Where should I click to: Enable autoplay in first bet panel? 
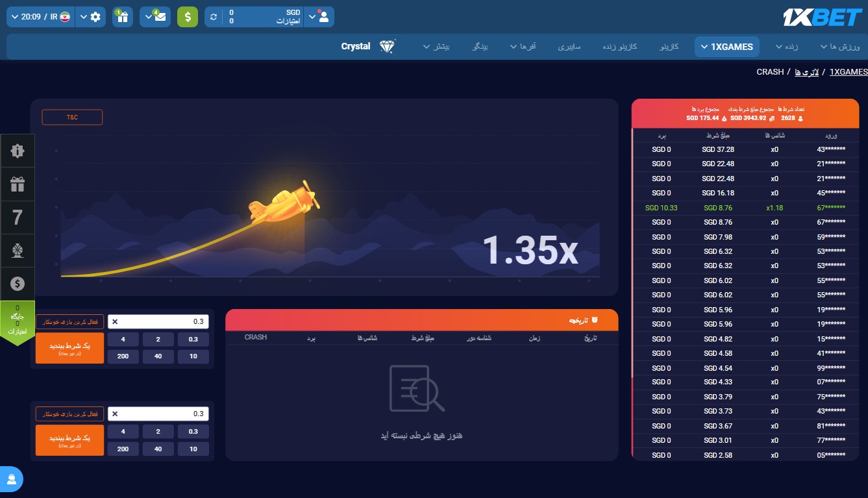pos(69,321)
